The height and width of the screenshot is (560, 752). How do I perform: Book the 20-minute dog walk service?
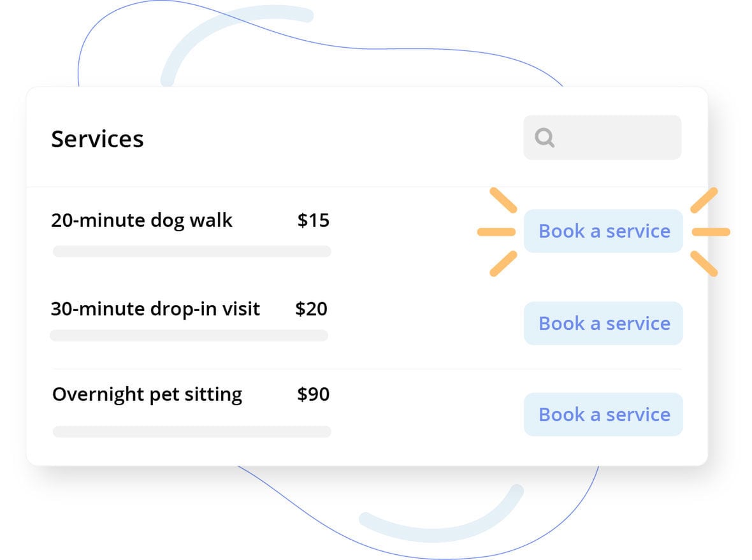tap(603, 231)
